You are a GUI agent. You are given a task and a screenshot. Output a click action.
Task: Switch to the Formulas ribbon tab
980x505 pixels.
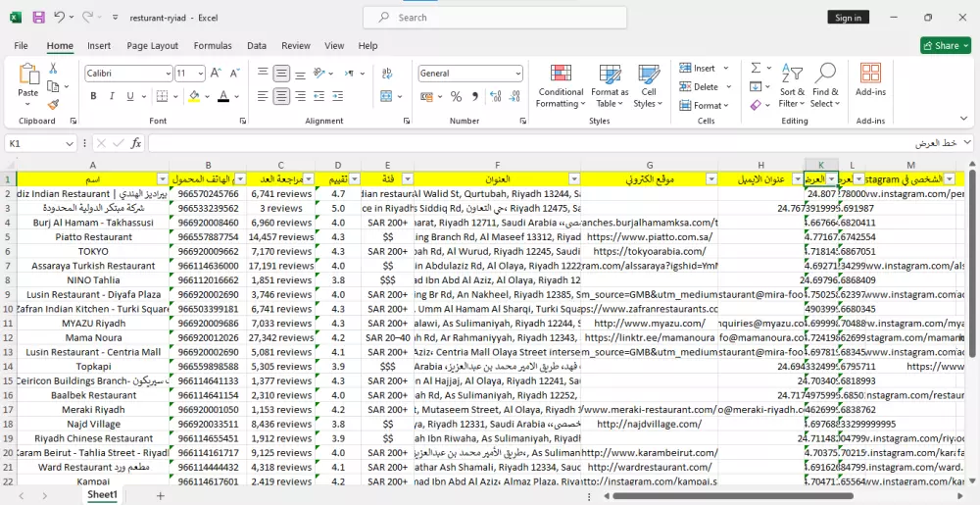pyautogui.click(x=213, y=45)
